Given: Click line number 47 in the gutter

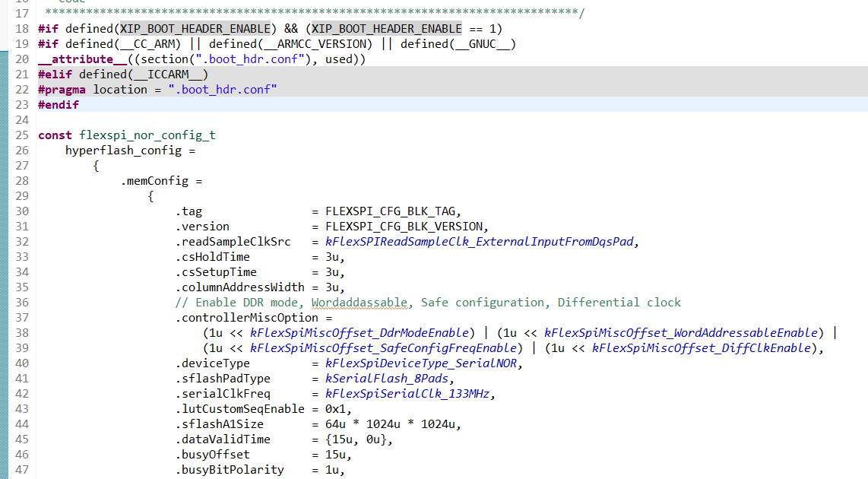Looking at the screenshot, I should (x=24, y=470).
